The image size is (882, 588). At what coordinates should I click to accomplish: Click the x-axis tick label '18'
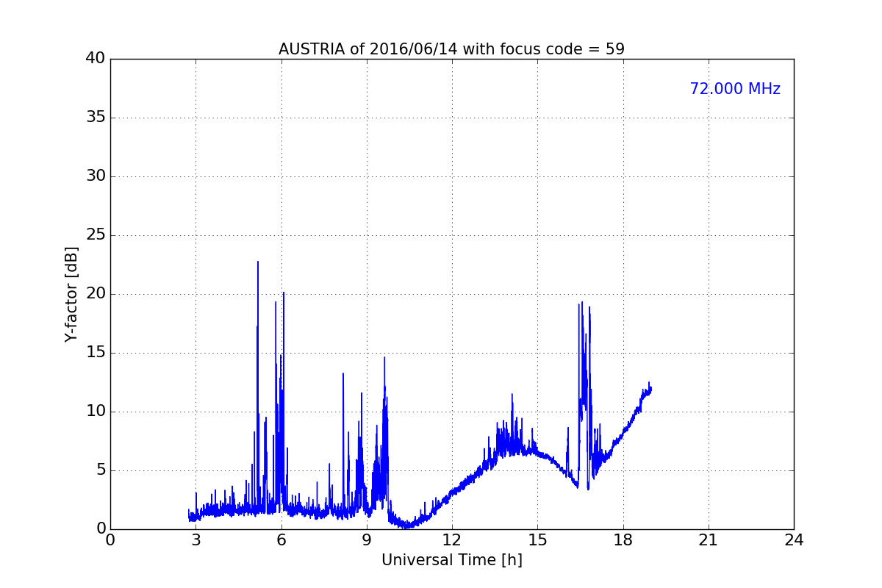click(623, 540)
